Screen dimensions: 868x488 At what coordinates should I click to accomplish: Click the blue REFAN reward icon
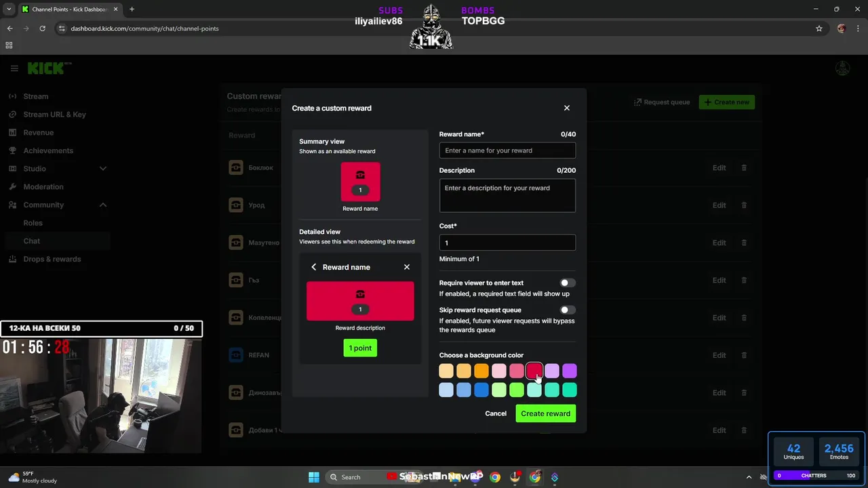pyautogui.click(x=236, y=355)
